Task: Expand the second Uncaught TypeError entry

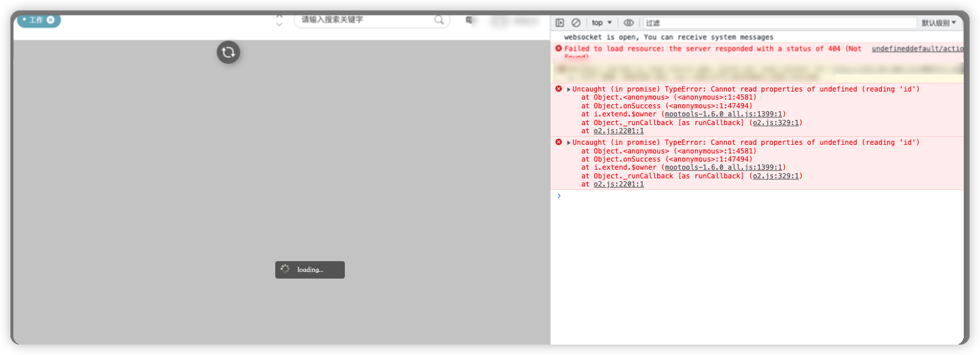Action: point(569,142)
